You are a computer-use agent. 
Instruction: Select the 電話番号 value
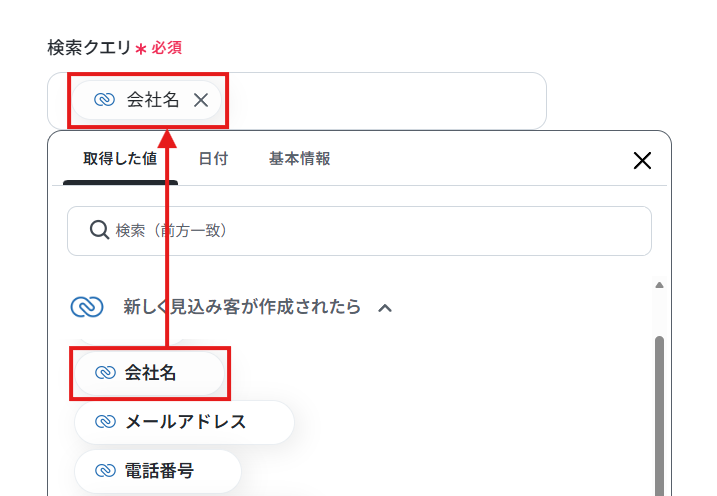158,471
